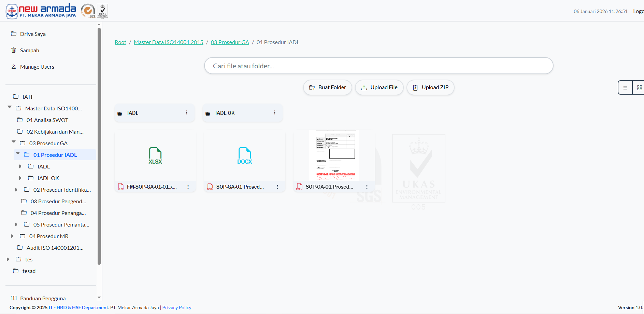Image resolution: width=644 pixels, height=314 pixels.
Task: Expand tes folder node
Action: pos(8,259)
